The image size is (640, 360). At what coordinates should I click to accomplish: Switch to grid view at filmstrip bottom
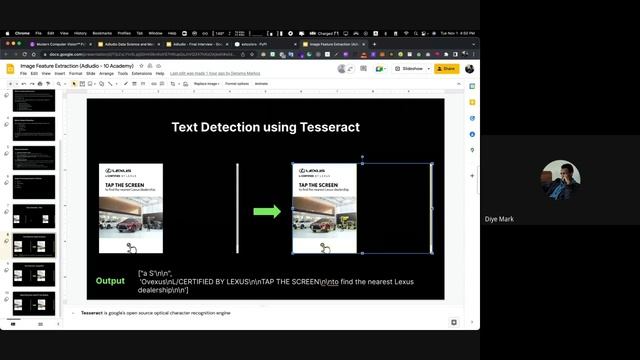click(x=40, y=324)
